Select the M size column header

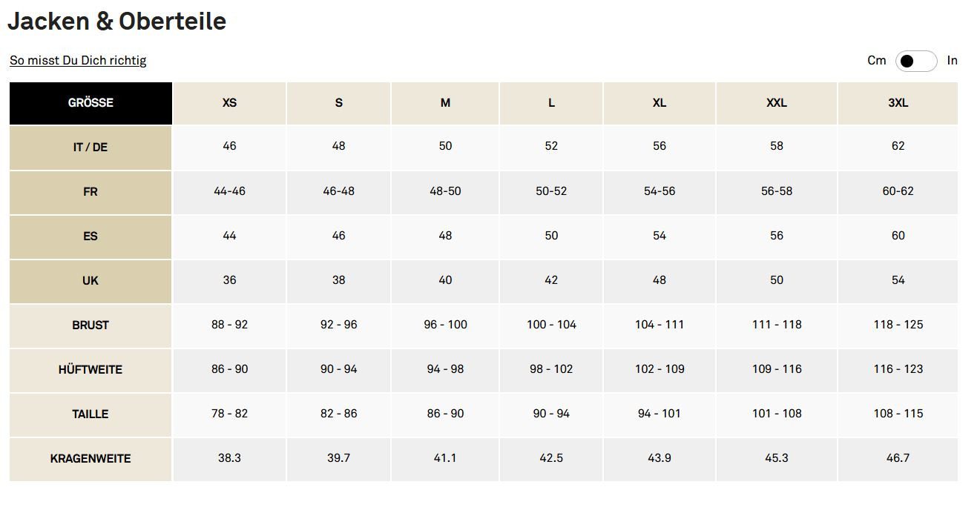coord(445,103)
